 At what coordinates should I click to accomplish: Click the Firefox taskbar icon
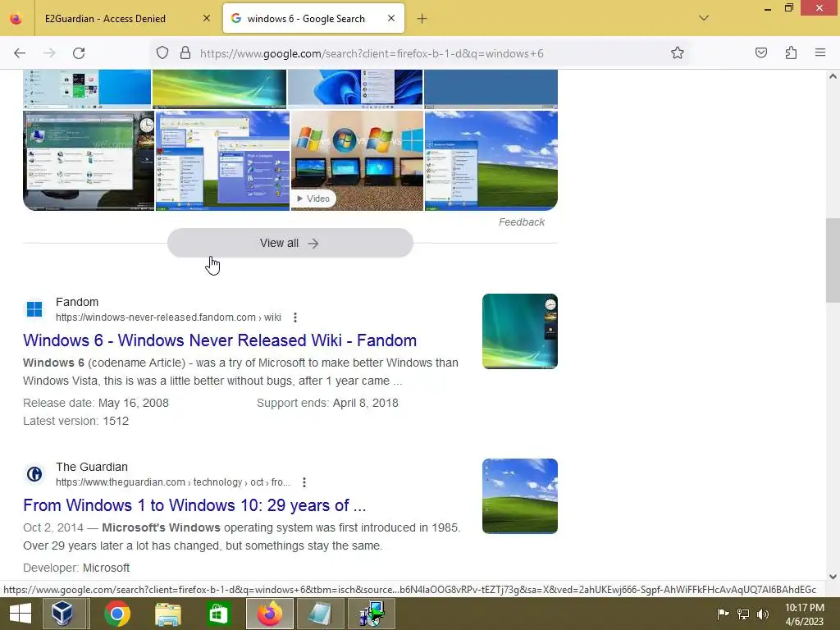pos(269,614)
